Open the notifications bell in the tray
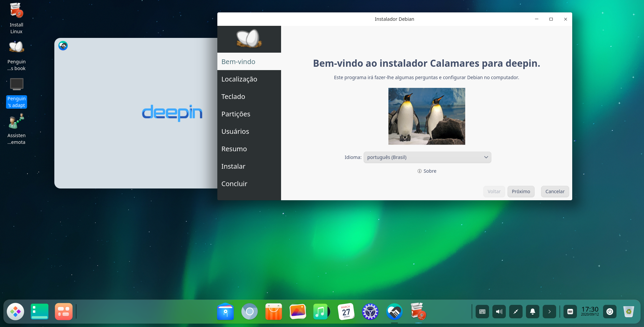Image resolution: width=644 pixels, height=327 pixels. coord(533,312)
